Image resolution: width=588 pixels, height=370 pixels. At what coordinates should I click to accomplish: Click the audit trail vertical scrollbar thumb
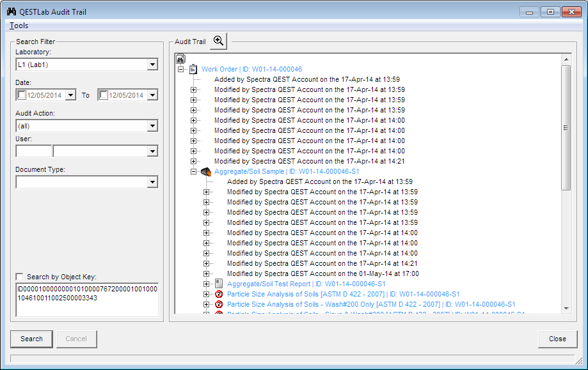tap(566, 128)
